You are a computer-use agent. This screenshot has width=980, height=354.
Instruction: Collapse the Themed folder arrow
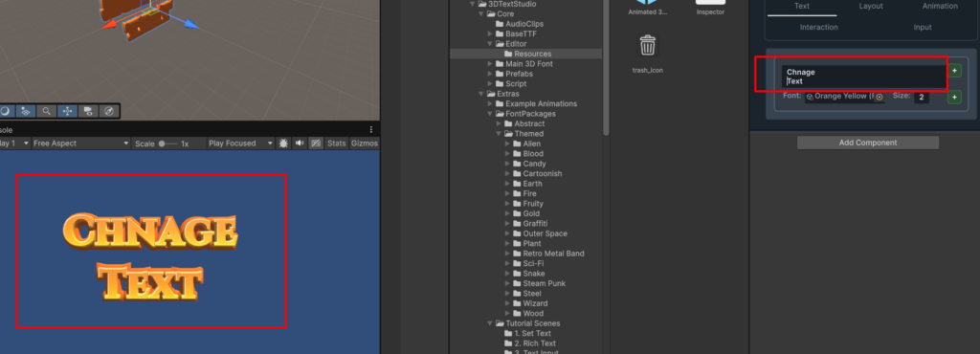(x=500, y=134)
